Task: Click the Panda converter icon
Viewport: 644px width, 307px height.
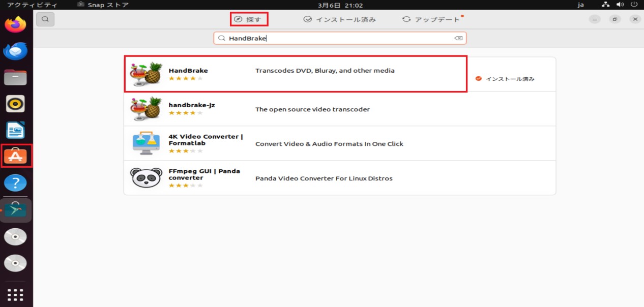Action: (146, 178)
